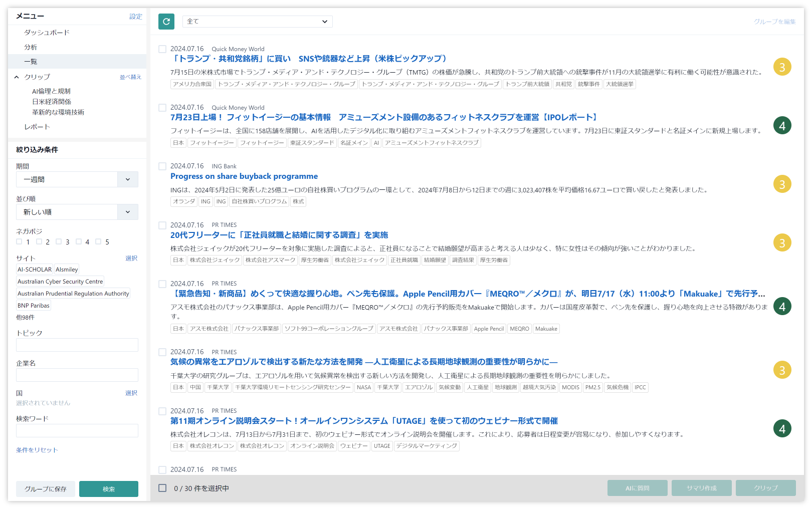Open the 7月23日上場 フィットイージー article title
The height and width of the screenshot is (509, 812).
point(384,117)
